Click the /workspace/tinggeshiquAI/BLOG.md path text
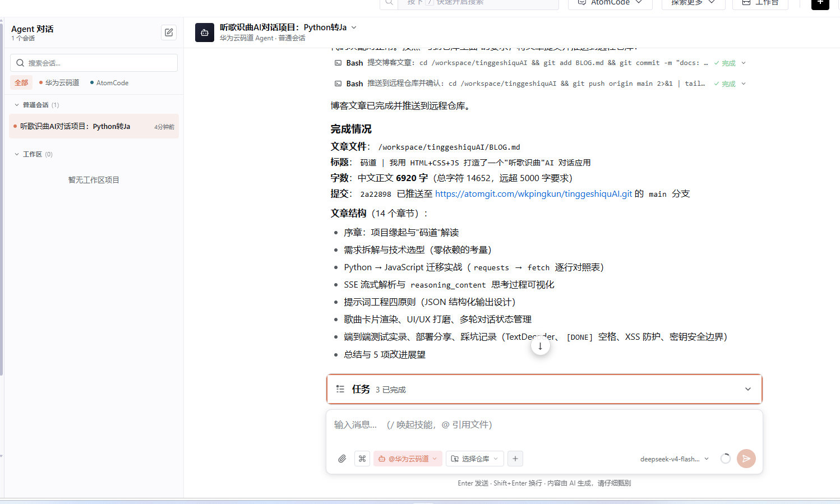Viewport: 840px width, 504px height. tap(449, 147)
